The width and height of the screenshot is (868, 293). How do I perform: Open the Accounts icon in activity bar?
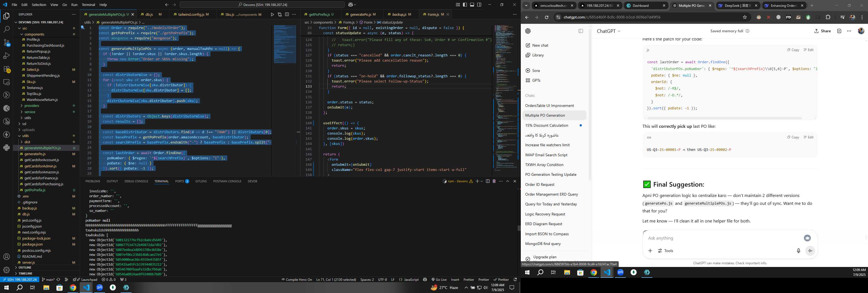pyautogui.click(x=7, y=257)
